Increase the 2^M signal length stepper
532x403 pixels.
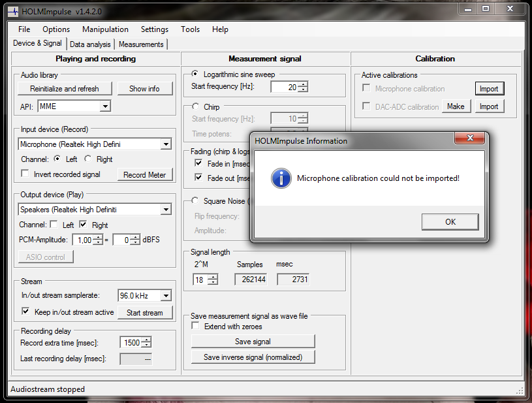(x=213, y=277)
